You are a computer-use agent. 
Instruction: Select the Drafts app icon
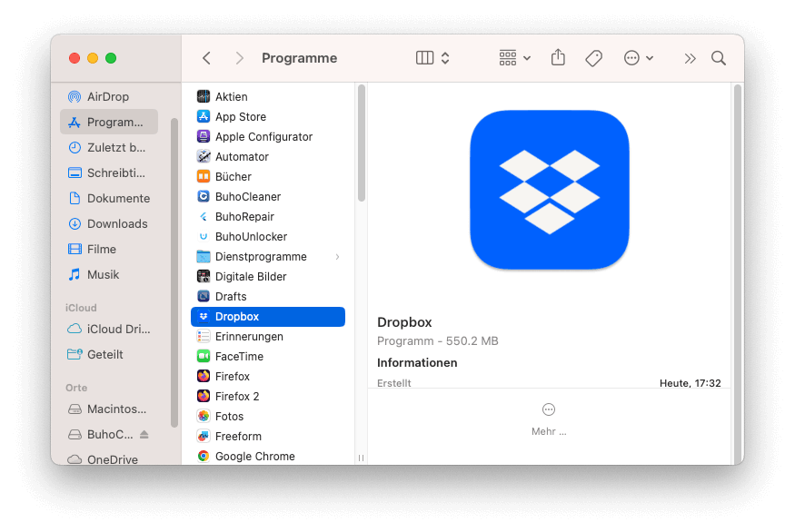click(x=204, y=296)
